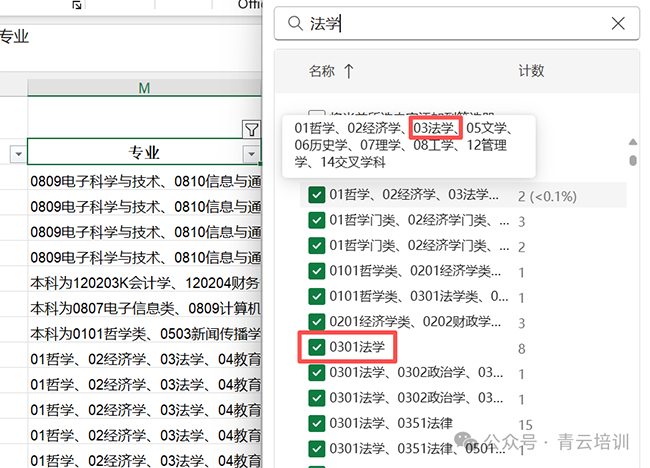Image resolution: width=650 pixels, height=468 pixels.
Task: Click the 计数 column header
Action: click(531, 71)
